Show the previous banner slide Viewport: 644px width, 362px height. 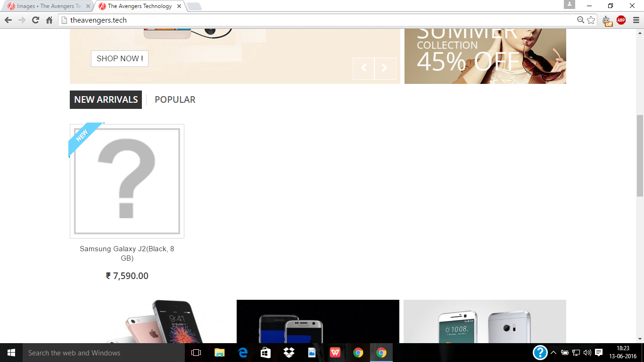[x=363, y=68]
